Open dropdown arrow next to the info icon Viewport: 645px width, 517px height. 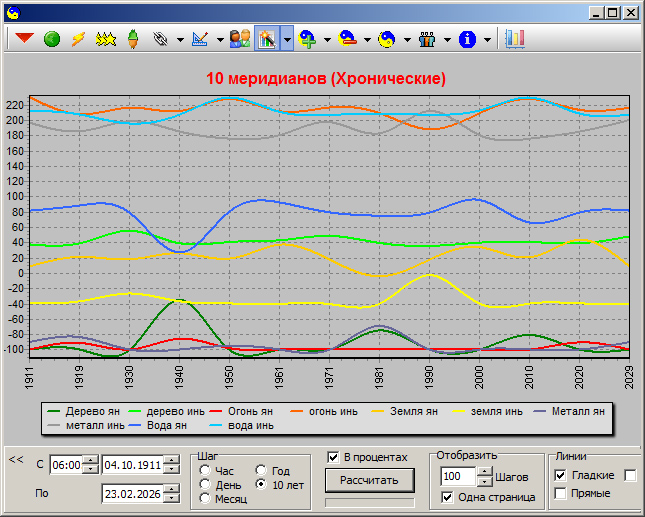coord(487,40)
